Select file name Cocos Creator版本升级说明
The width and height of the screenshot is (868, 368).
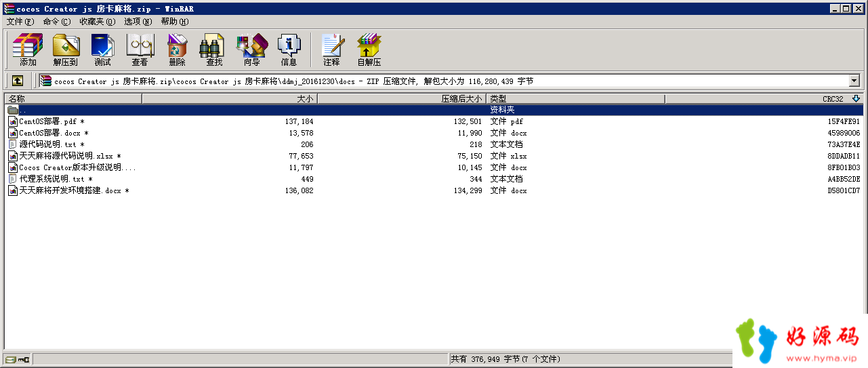77,167
